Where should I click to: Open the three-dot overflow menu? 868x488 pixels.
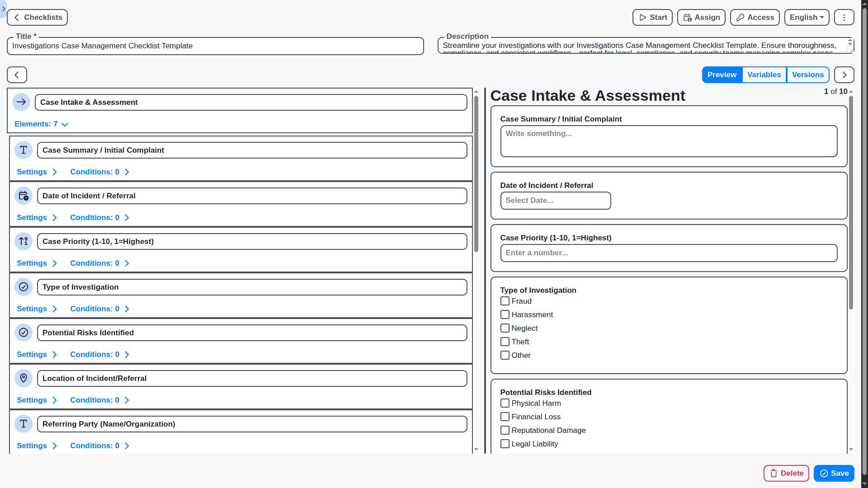[x=844, y=17]
